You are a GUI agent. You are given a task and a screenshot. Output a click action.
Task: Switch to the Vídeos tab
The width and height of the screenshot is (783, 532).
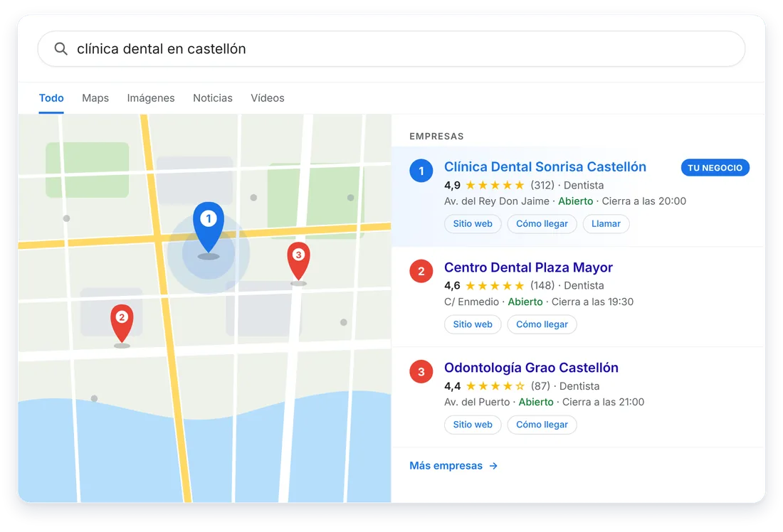click(268, 98)
